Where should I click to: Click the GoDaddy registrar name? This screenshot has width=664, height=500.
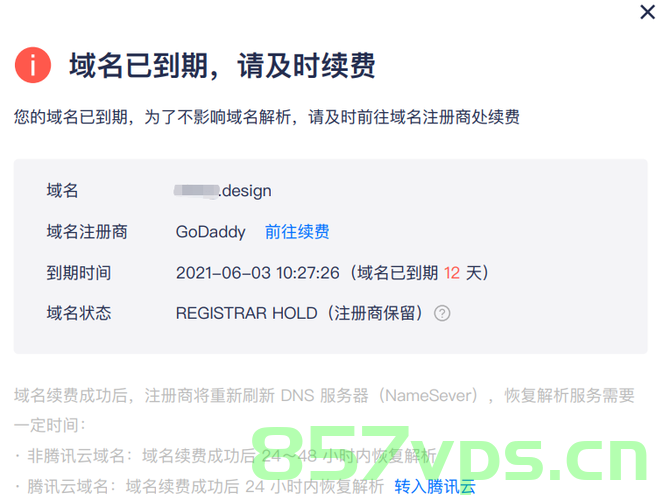210,232
